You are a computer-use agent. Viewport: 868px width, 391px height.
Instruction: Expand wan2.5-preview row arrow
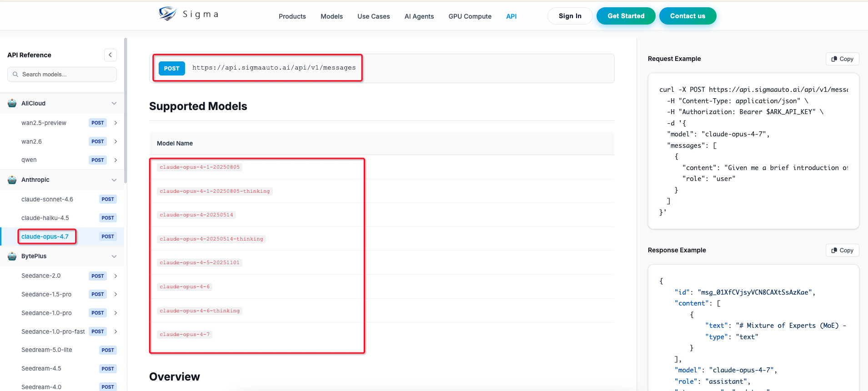click(115, 123)
